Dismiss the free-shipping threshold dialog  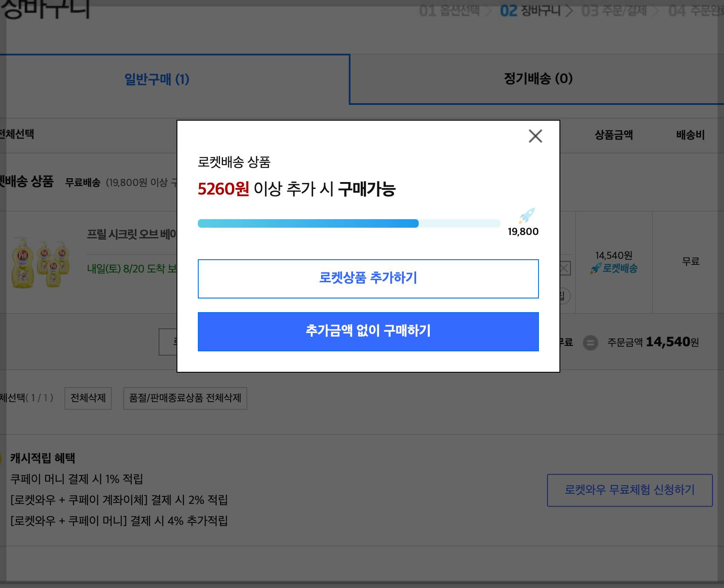pyautogui.click(x=536, y=136)
